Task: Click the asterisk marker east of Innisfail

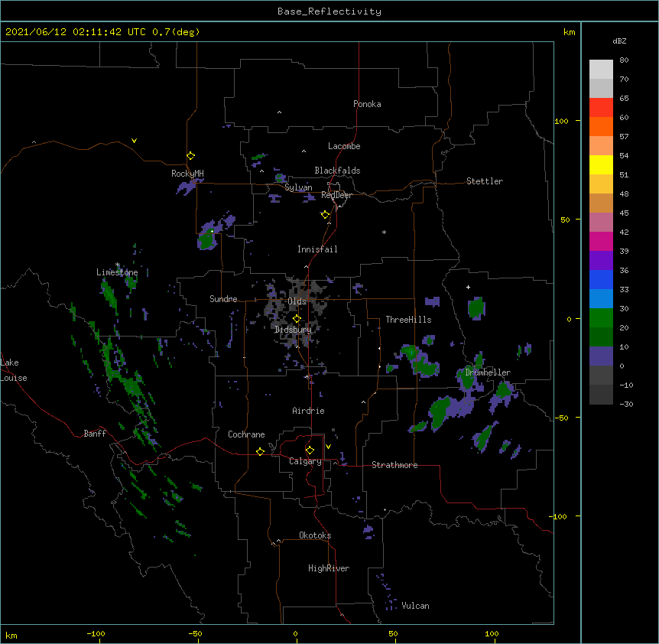Action: tap(384, 232)
